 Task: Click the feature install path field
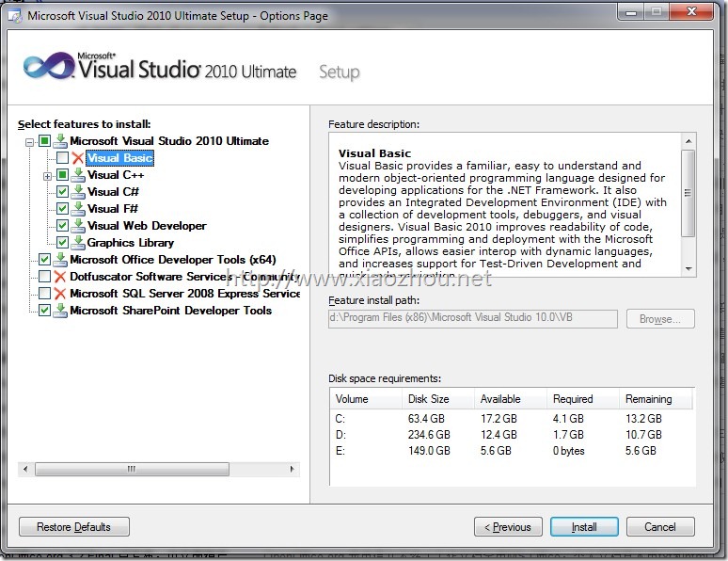(473, 319)
